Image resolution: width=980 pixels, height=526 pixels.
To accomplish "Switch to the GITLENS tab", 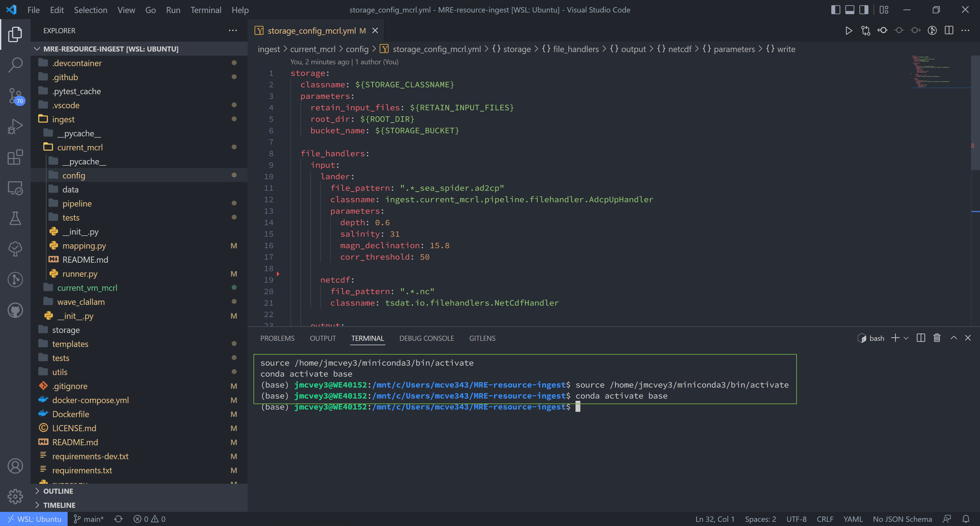I will 482,338.
